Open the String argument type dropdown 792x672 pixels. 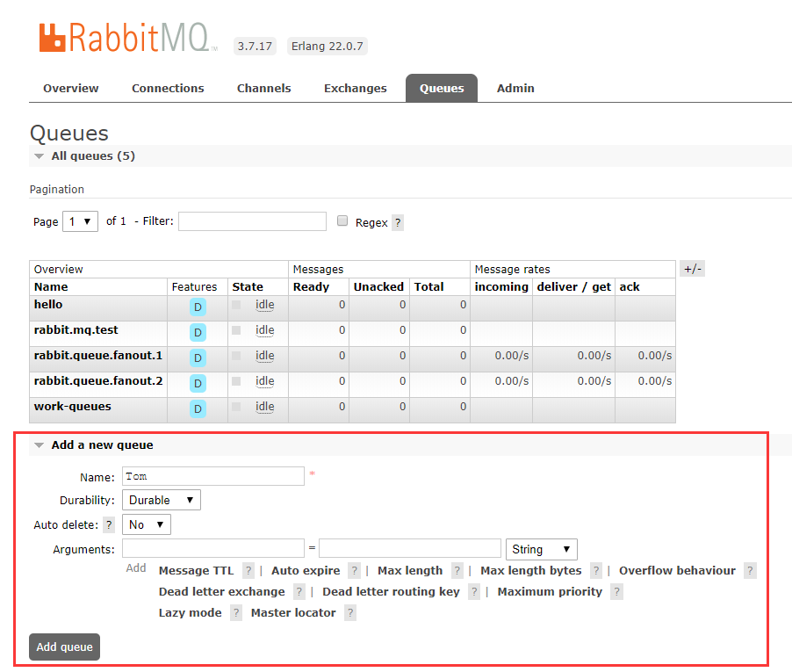[x=541, y=548]
